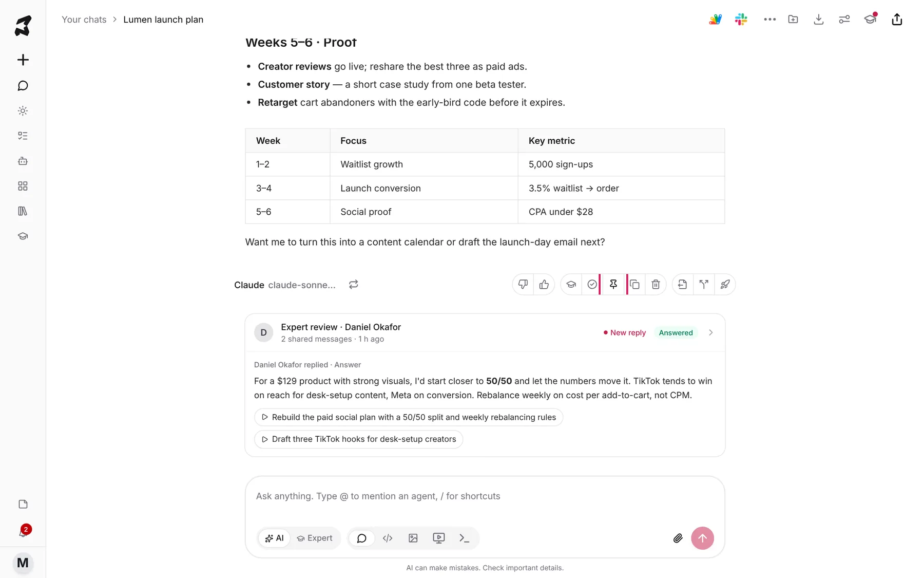Delete the message via the trash icon
Image resolution: width=924 pixels, height=578 pixels.
[x=656, y=284]
